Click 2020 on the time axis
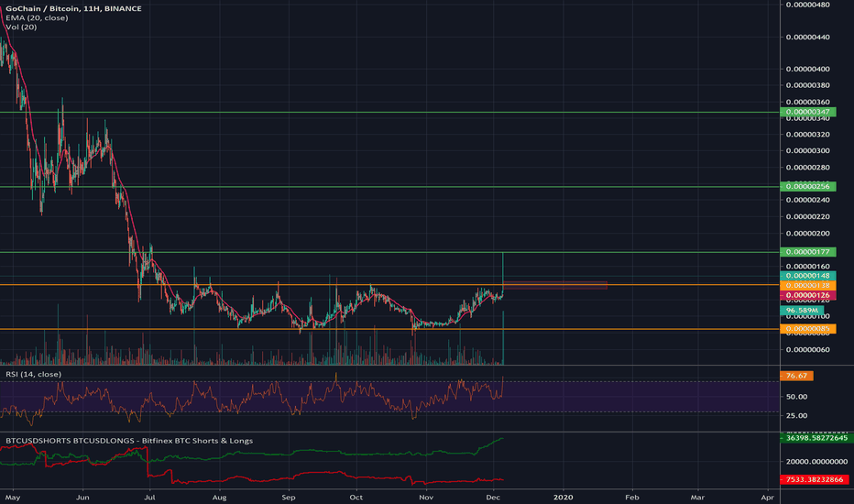 [563, 497]
